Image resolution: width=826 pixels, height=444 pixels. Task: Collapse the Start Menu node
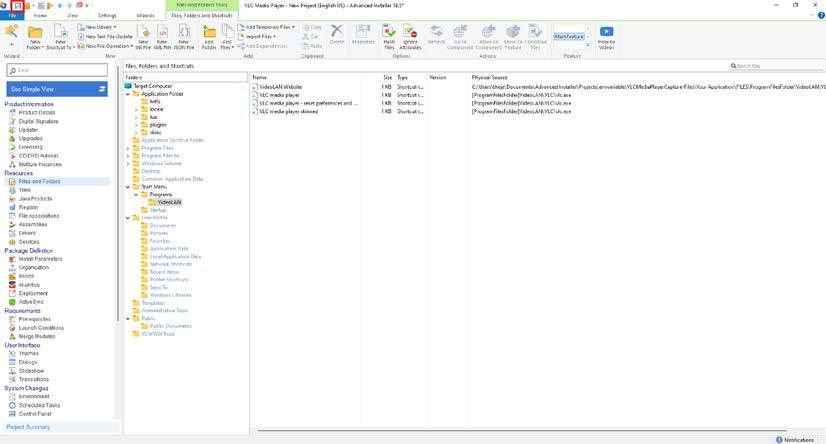[x=128, y=187]
